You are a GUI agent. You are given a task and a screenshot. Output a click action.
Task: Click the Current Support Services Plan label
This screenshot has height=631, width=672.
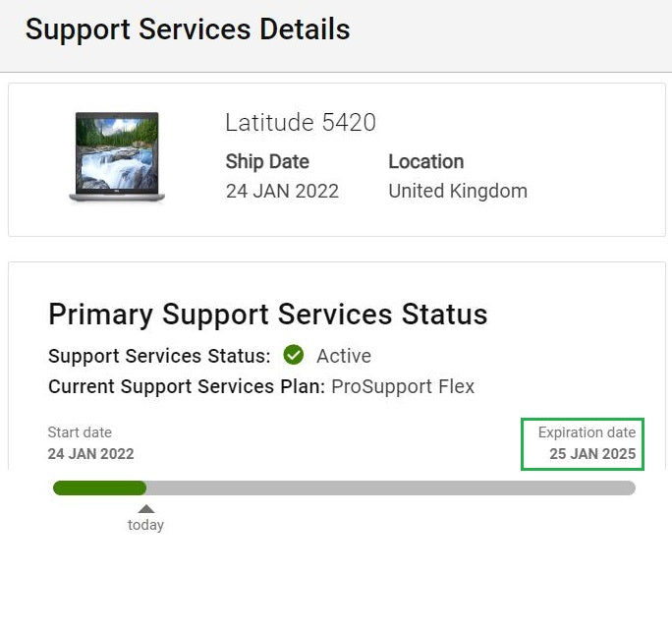point(187,386)
